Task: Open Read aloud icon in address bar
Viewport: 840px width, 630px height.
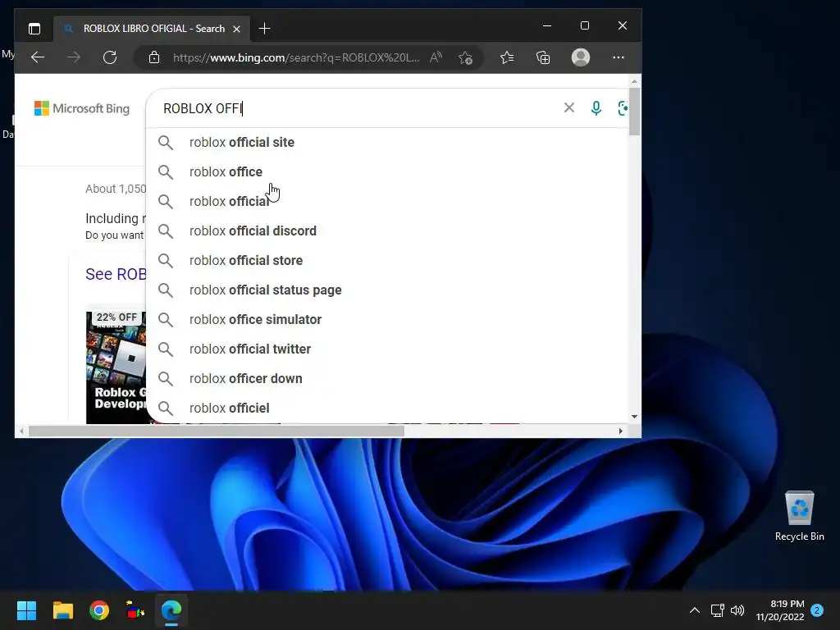Action: pyautogui.click(x=436, y=57)
